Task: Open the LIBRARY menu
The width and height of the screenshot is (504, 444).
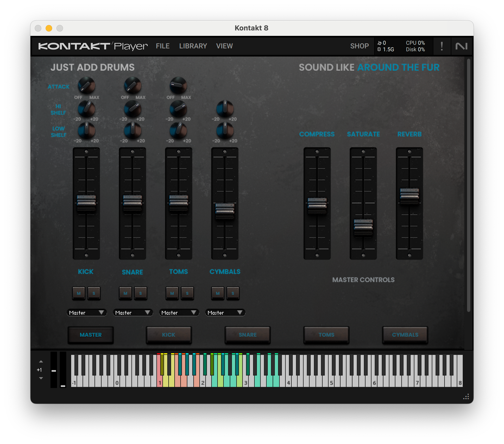Action: 193,46
